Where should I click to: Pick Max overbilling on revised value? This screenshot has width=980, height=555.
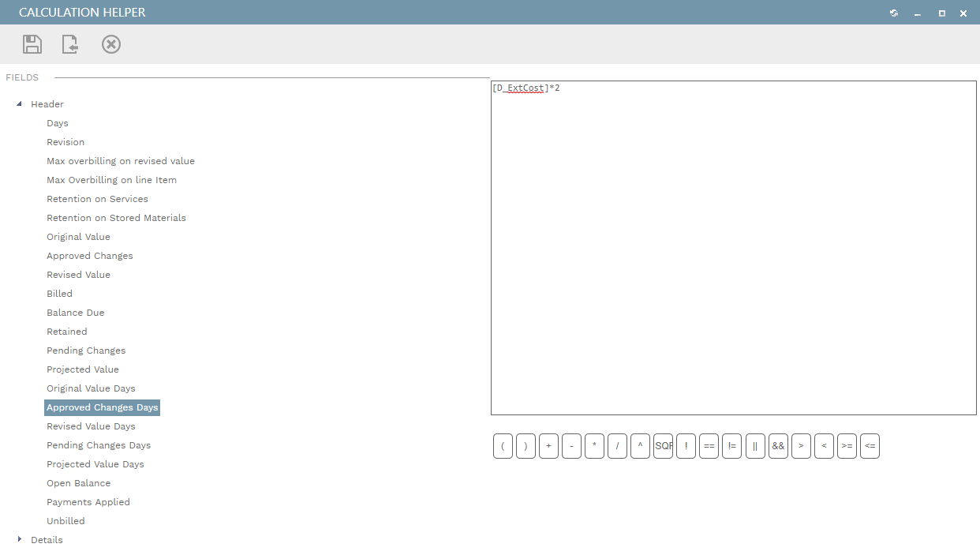120,161
